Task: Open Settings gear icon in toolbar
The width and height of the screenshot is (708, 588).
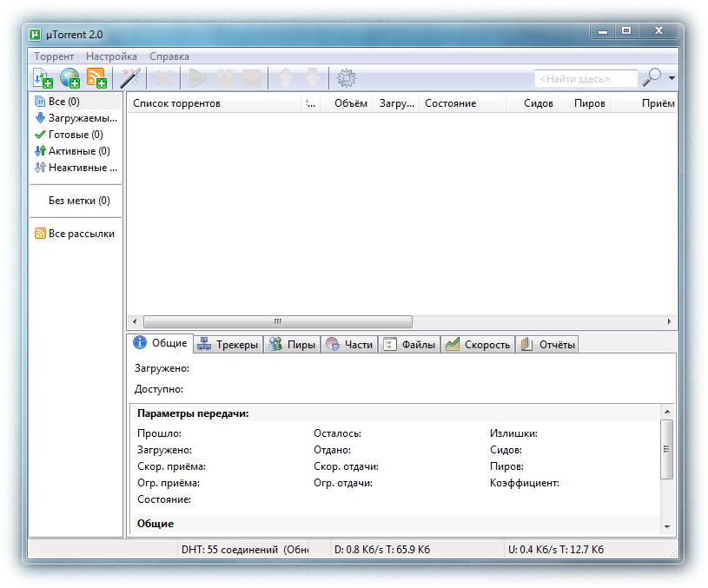Action: tap(347, 78)
